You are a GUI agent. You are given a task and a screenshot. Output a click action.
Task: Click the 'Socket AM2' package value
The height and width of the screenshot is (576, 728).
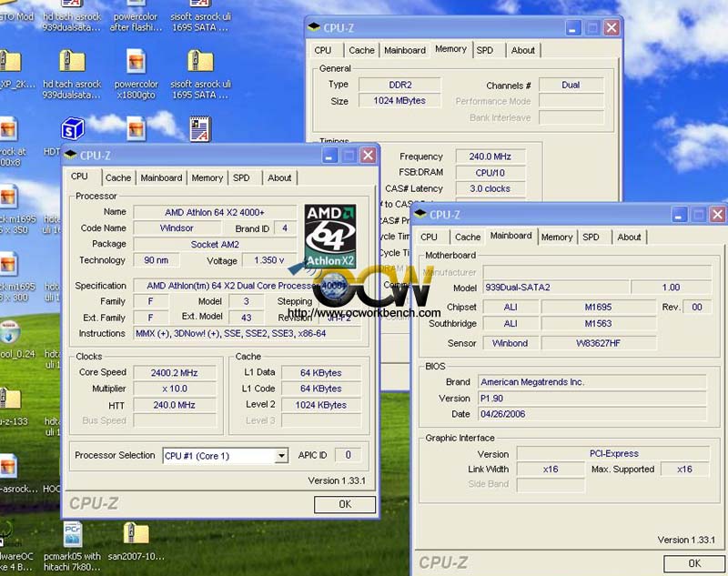point(215,244)
